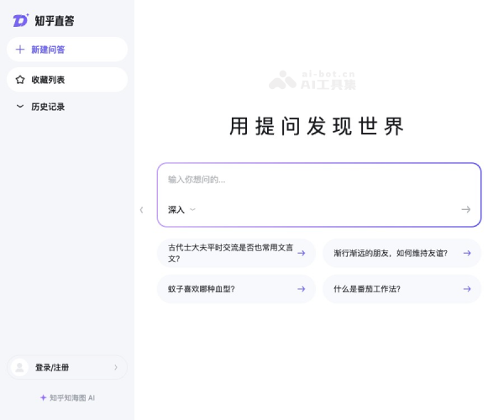Choose the 渐行渐远的朋友 suggested question
This screenshot has width=504, height=420.
coord(390,253)
